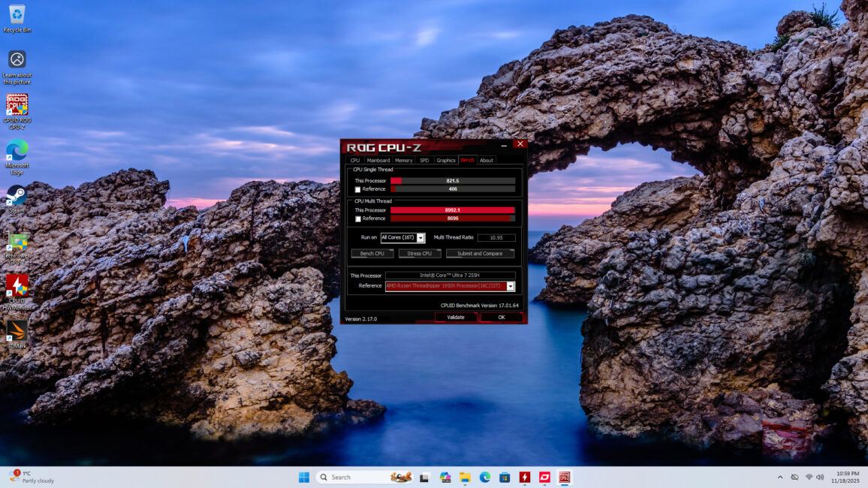Switch to the Graphics tab
The height and width of the screenshot is (488, 868).
[x=445, y=161]
